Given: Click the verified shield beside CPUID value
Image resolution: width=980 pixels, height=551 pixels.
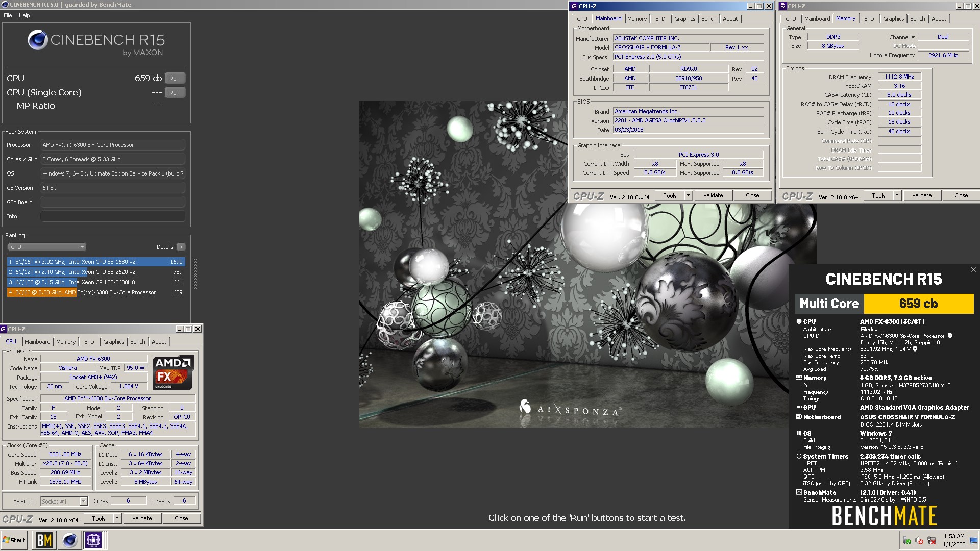Looking at the screenshot, I should (950, 336).
